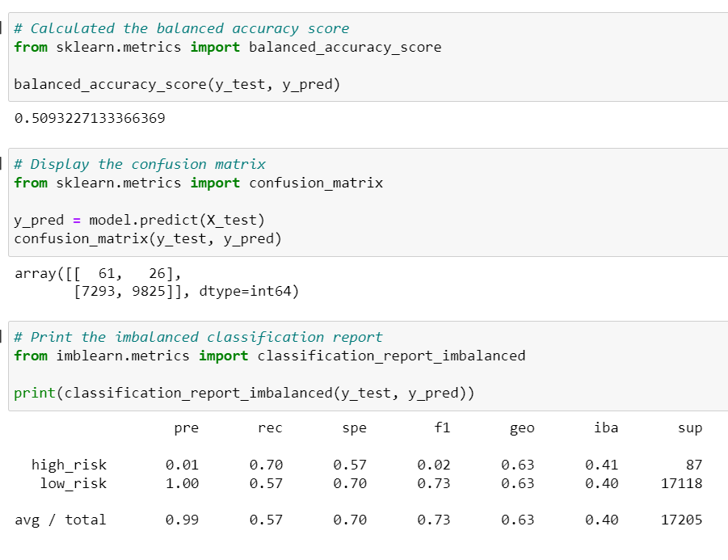Click line 'y_pred = model.predict(X_test)'
The image size is (728, 560).
[x=139, y=220]
